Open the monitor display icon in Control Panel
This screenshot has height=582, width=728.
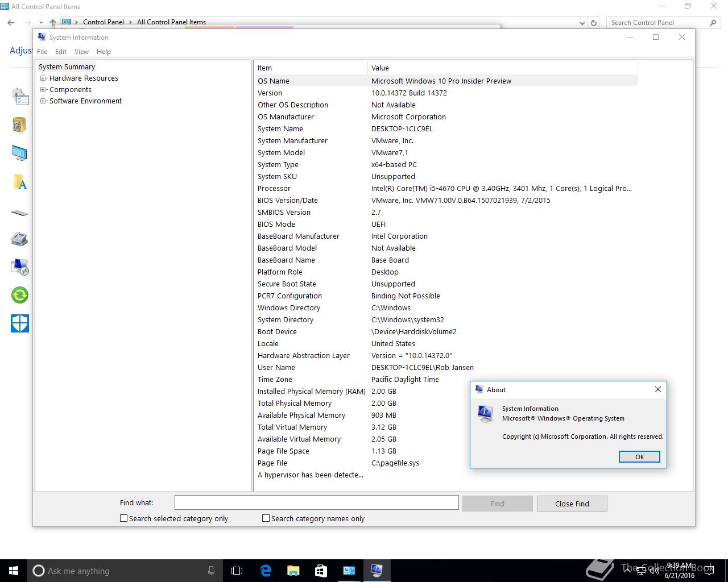tap(20, 153)
